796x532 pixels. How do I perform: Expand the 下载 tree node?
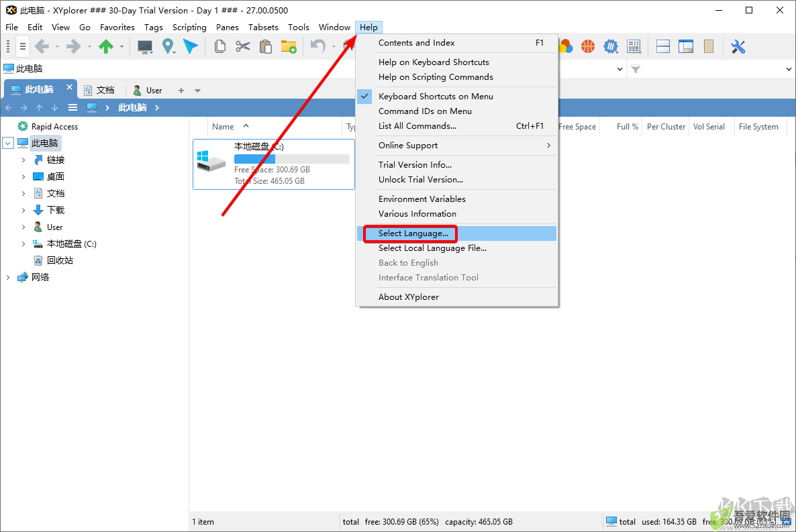tap(23, 210)
